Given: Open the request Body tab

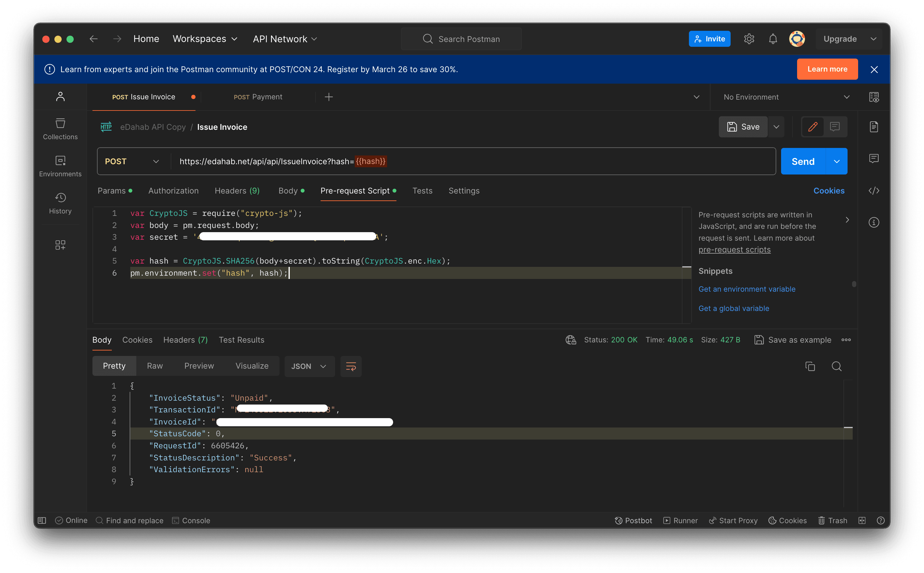Looking at the screenshot, I should (x=291, y=190).
